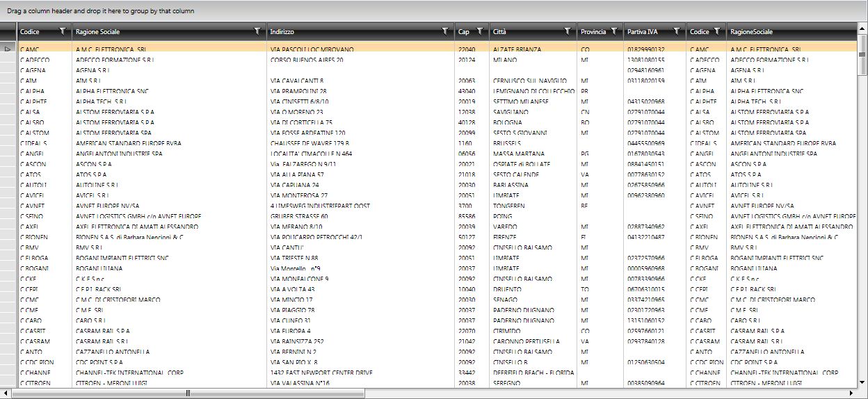
Task: Select address cell VIA PASCOLI LOC.MIROVANO
Action: point(361,49)
